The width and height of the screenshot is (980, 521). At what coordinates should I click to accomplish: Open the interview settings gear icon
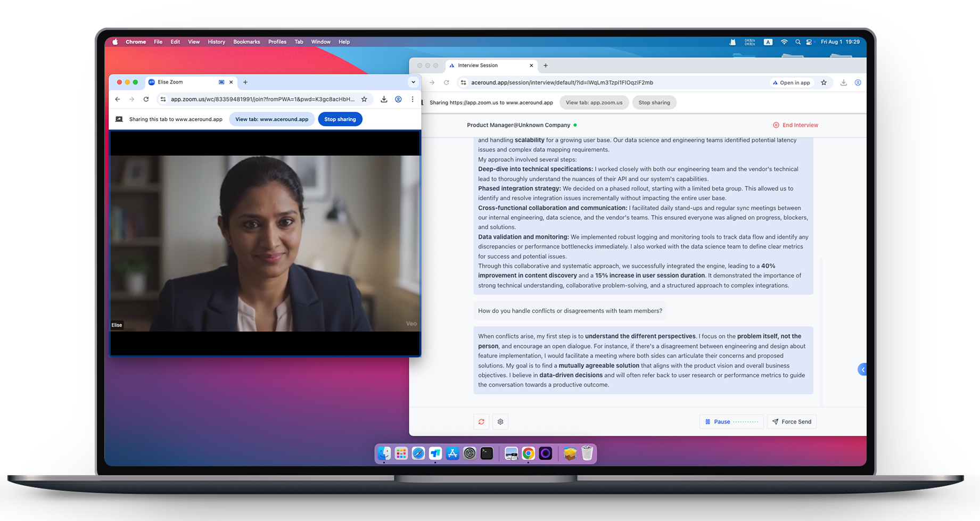(x=500, y=421)
